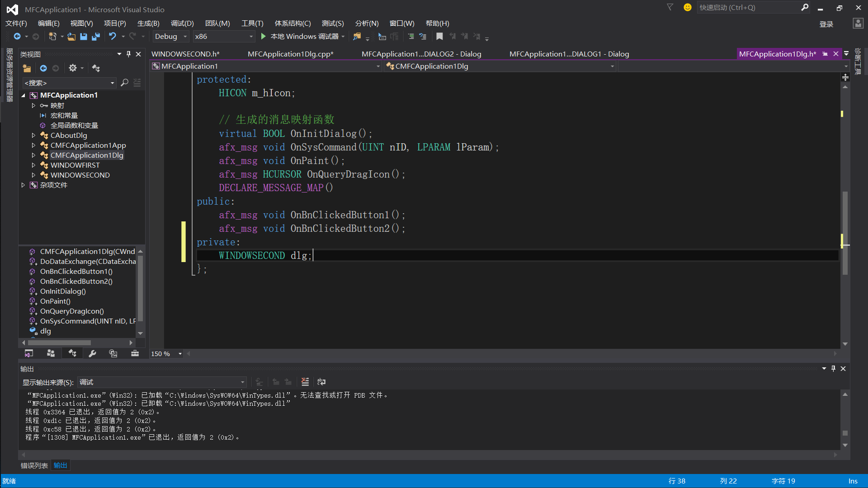Click the new folder icon in Class View
The image size is (868, 488).
[27, 68]
